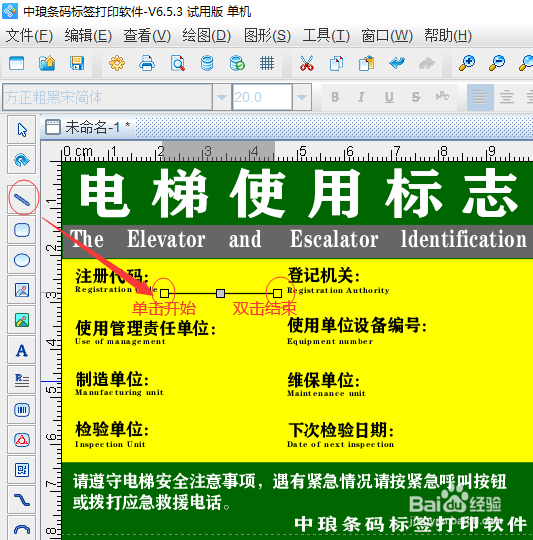
Task: Select the rotate tool
Action: click(x=22, y=160)
